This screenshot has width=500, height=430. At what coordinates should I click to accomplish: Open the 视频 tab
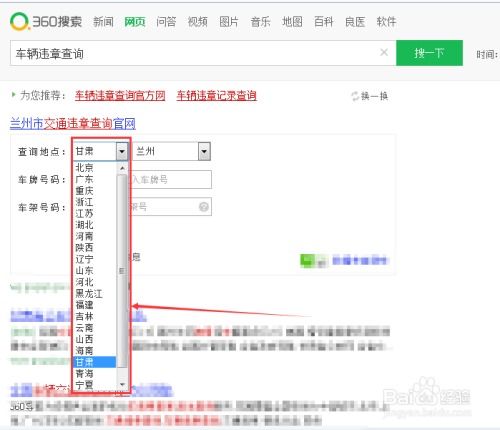[x=198, y=22]
